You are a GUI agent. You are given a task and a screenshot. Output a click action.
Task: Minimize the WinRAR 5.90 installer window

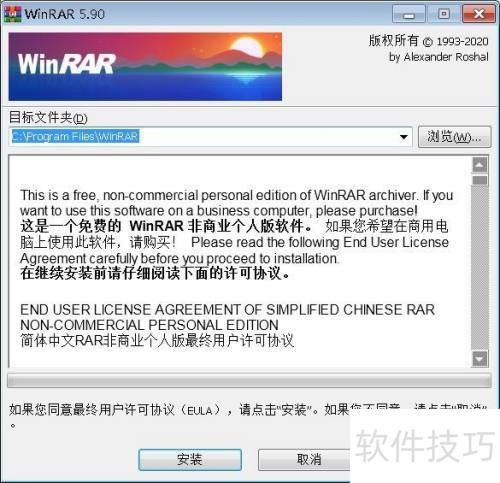click(409, 14)
